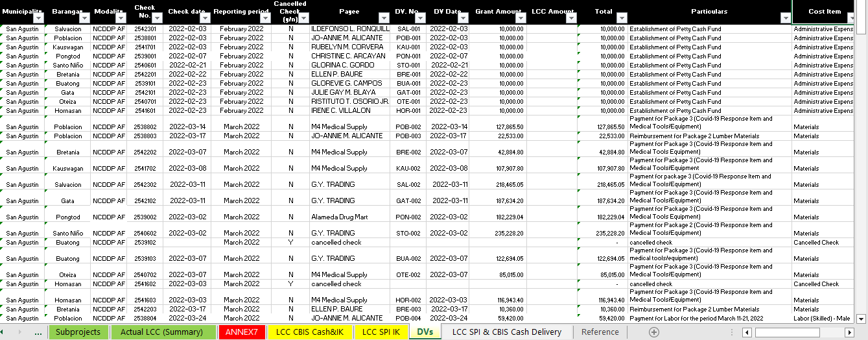Open the Reporting period filter dropdown
The height and width of the screenshot is (340, 868).
click(x=265, y=19)
